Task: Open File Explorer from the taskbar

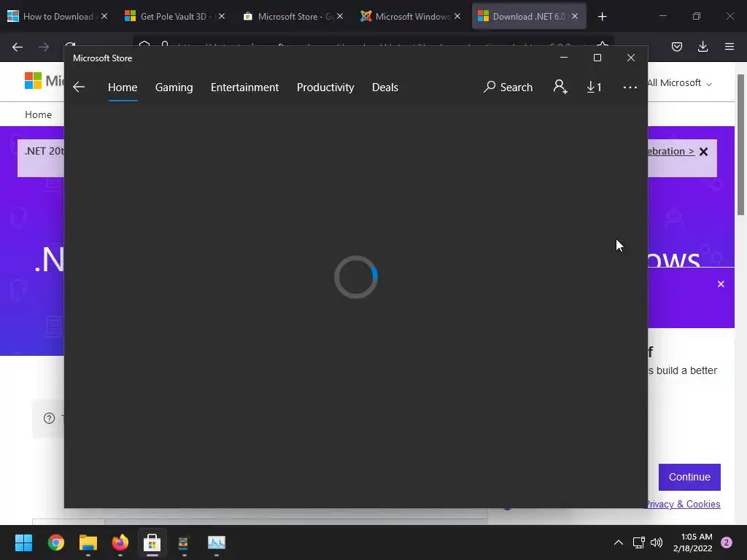Action: pyautogui.click(x=88, y=542)
